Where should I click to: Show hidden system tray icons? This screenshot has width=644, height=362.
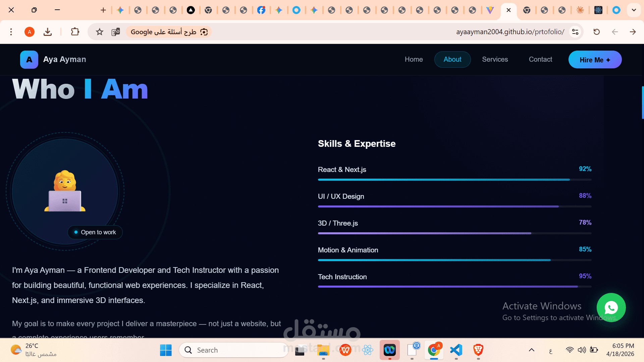pyautogui.click(x=532, y=350)
